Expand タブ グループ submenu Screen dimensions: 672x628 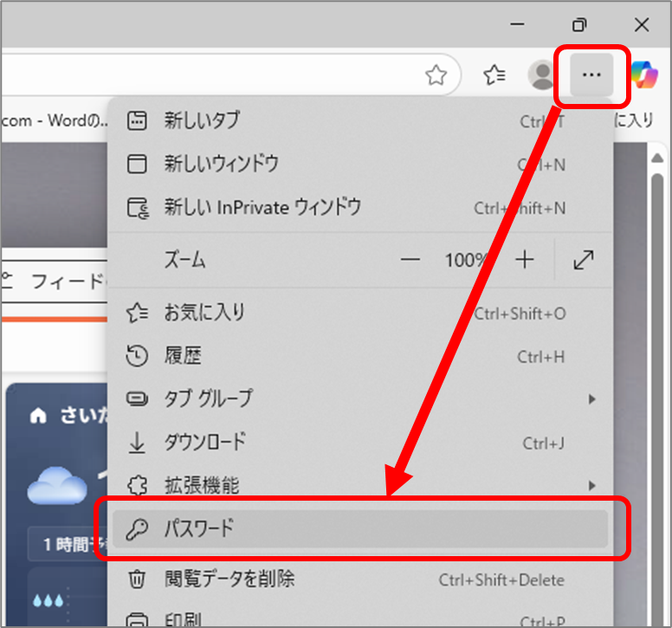pos(360,399)
